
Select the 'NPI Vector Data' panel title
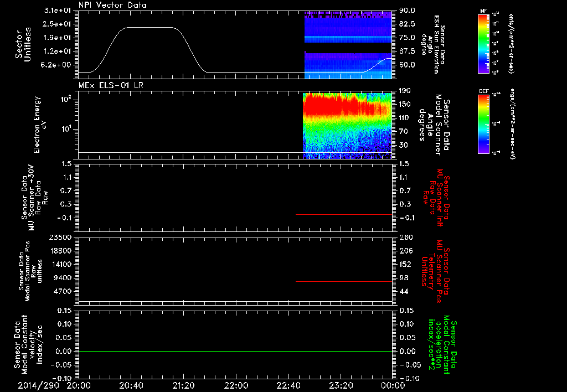tap(112, 5)
